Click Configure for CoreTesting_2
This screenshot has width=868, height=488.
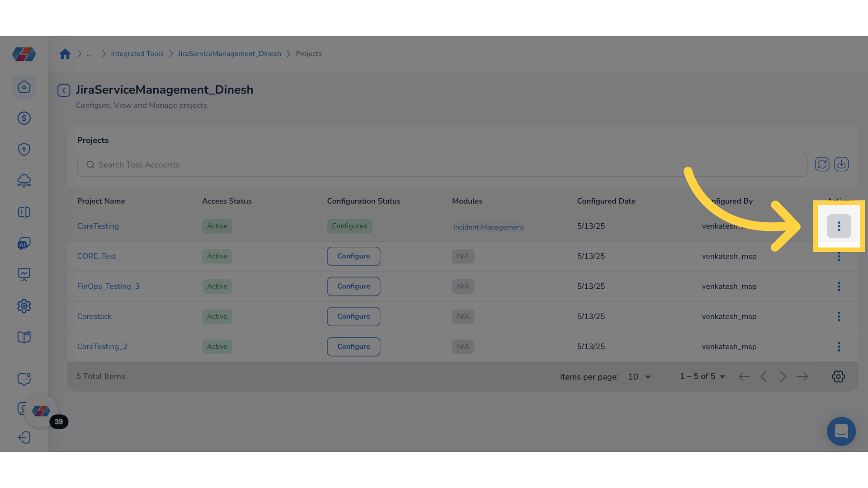point(354,347)
